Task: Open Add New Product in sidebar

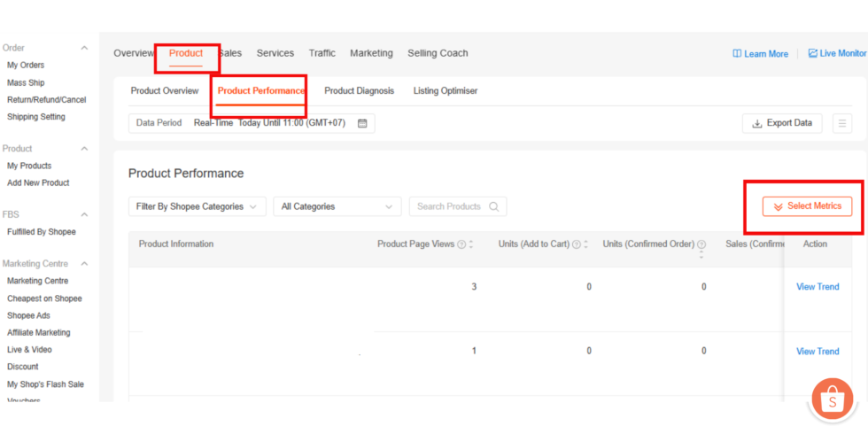Action: click(x=38, y=182)
